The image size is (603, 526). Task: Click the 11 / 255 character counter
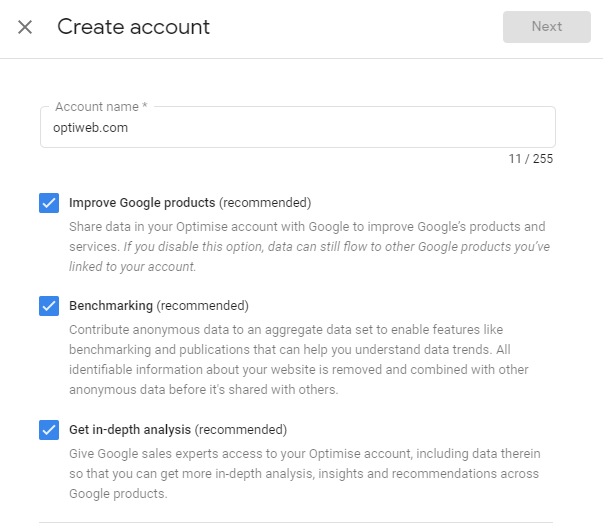point(530,159)
